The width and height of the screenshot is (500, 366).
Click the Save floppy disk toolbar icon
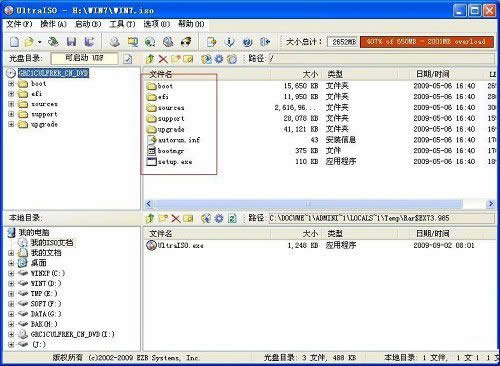tap(71, 42)
